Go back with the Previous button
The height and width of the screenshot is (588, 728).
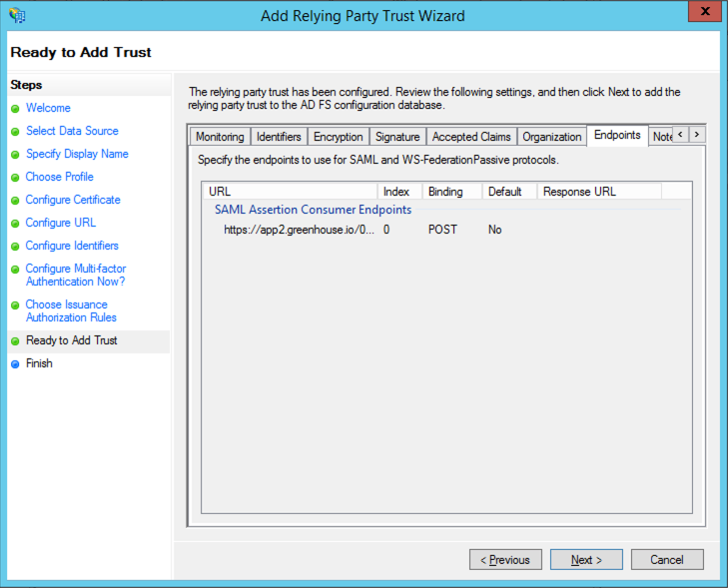(x=505, y=560)
